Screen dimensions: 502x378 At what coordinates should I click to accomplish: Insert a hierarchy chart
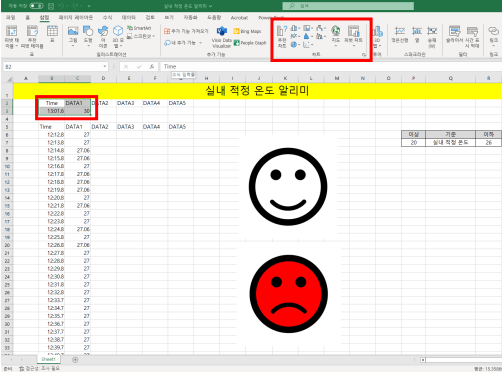click(308, 28)
